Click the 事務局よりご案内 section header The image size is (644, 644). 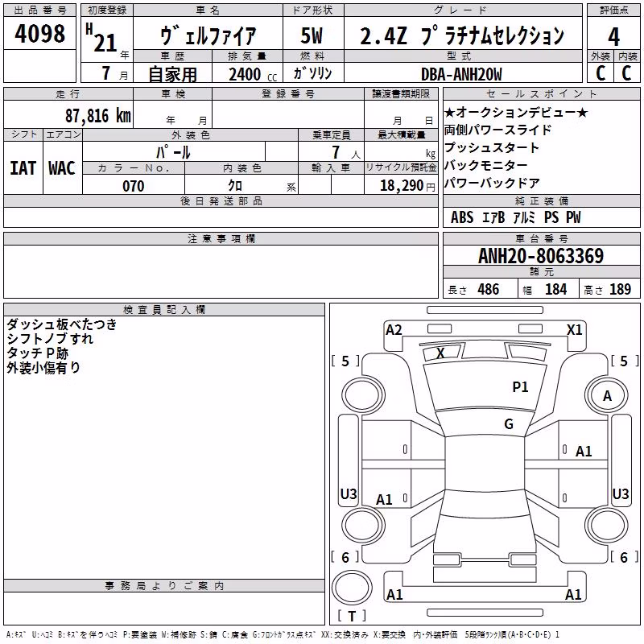point(164,586)
